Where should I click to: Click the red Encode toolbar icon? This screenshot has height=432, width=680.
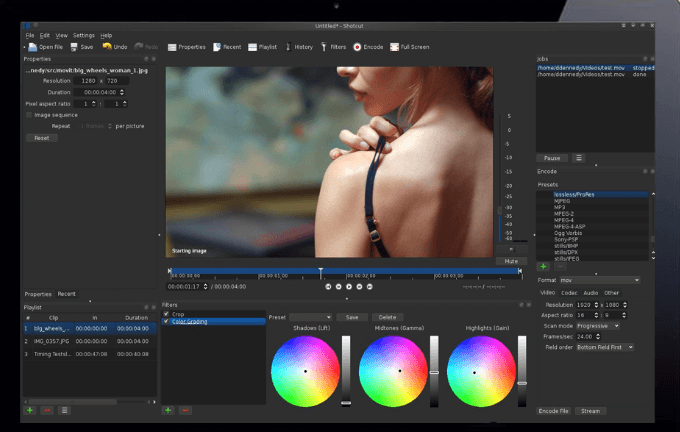[x=357, y=47]
